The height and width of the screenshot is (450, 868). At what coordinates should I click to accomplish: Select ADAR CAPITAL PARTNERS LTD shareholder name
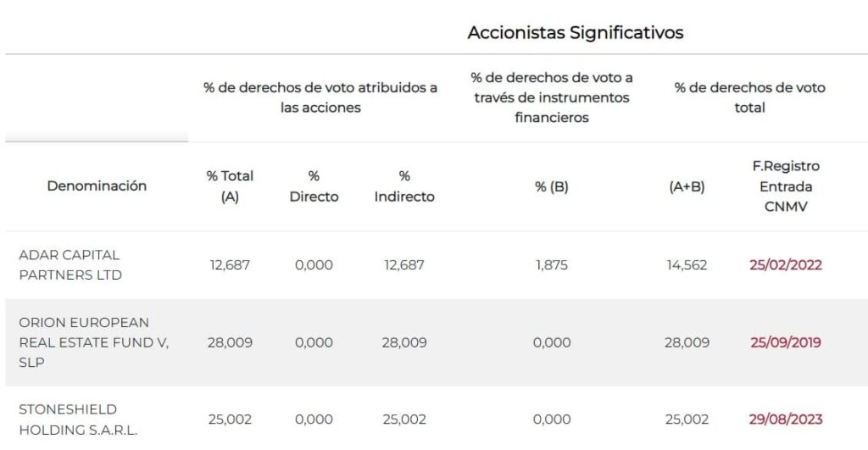click(70, 264)
